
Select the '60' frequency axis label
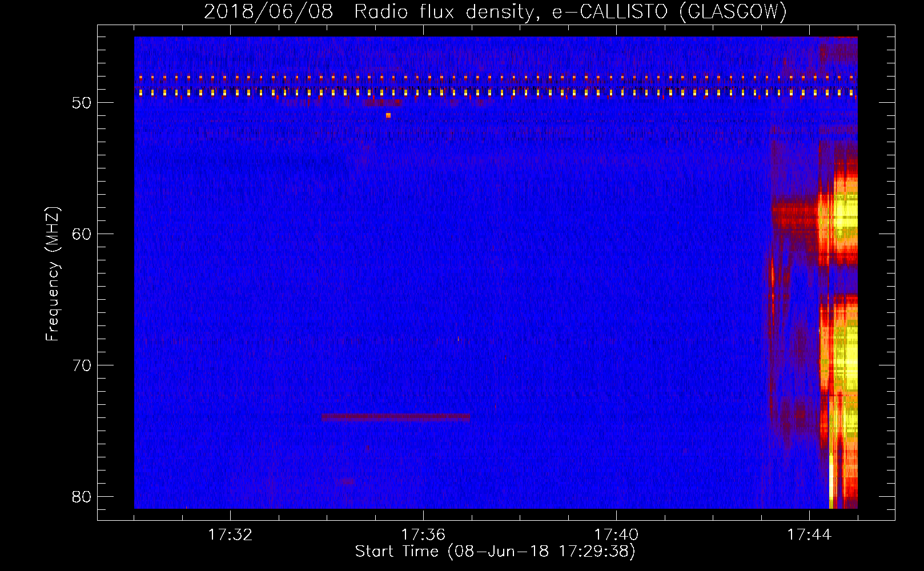click(82, 234)
